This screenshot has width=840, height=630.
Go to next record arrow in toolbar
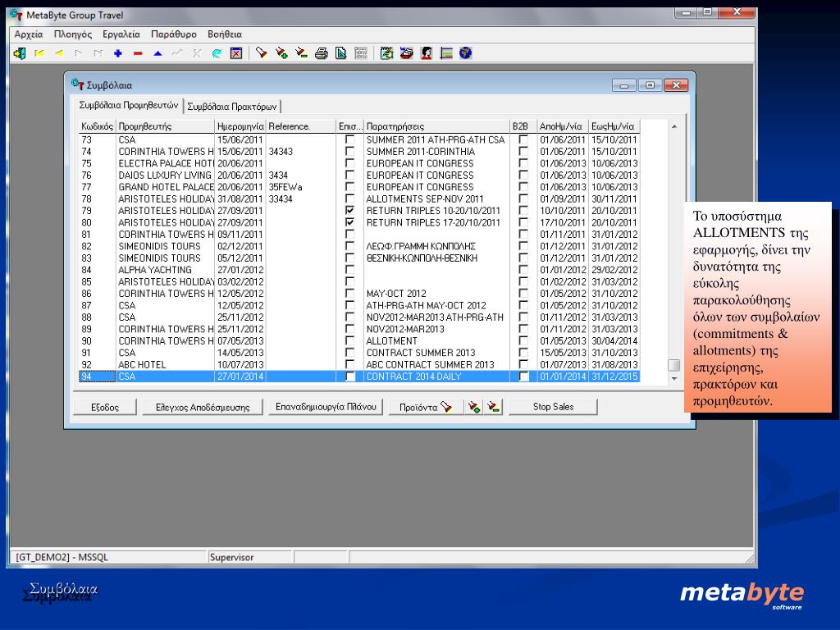[x=79, y=53]
